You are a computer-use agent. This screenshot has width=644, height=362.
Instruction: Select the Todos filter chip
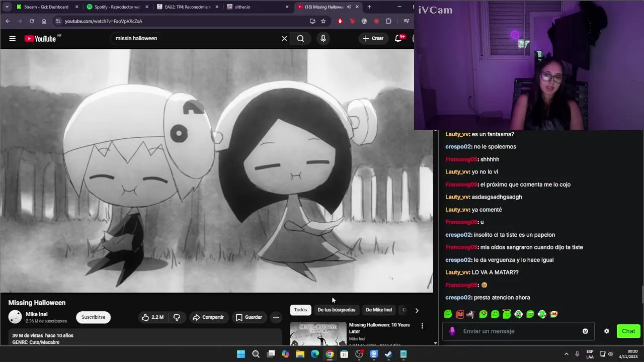point(300,310)
